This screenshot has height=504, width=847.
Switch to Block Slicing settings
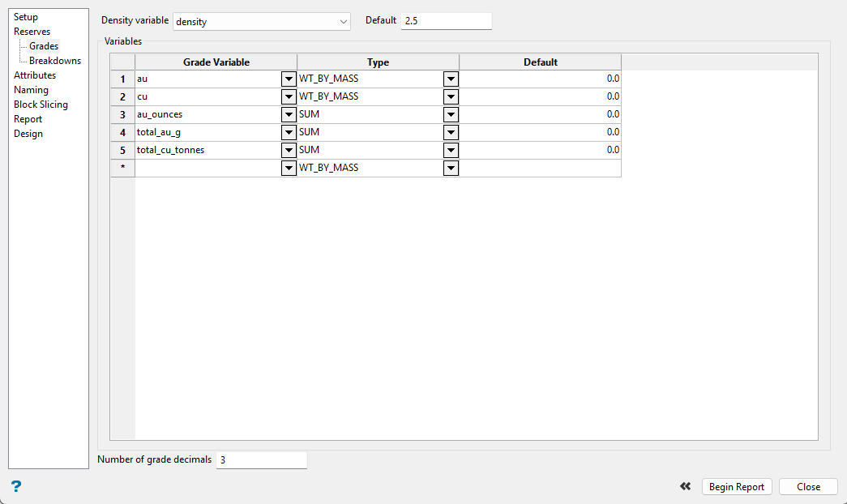click(41, 105)
